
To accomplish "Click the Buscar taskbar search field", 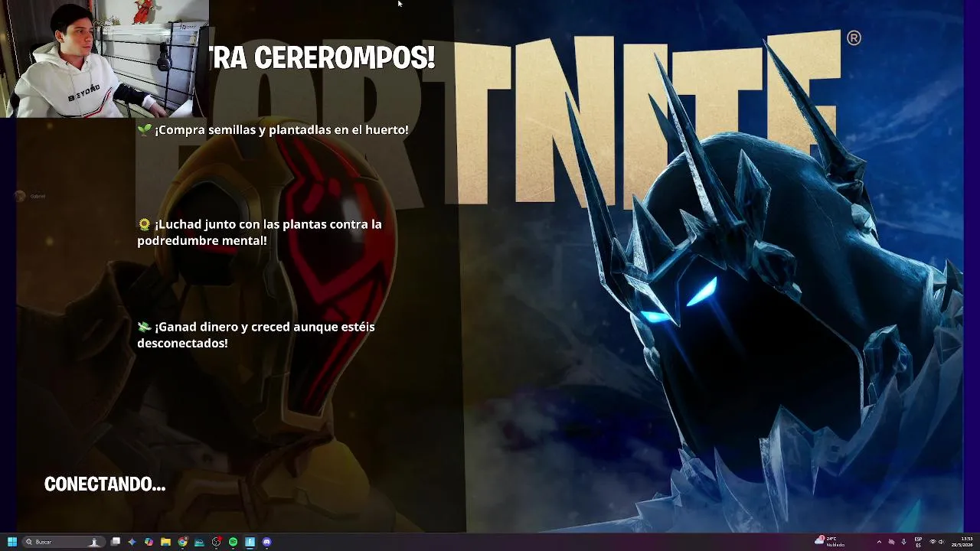I will click(64, 542).
